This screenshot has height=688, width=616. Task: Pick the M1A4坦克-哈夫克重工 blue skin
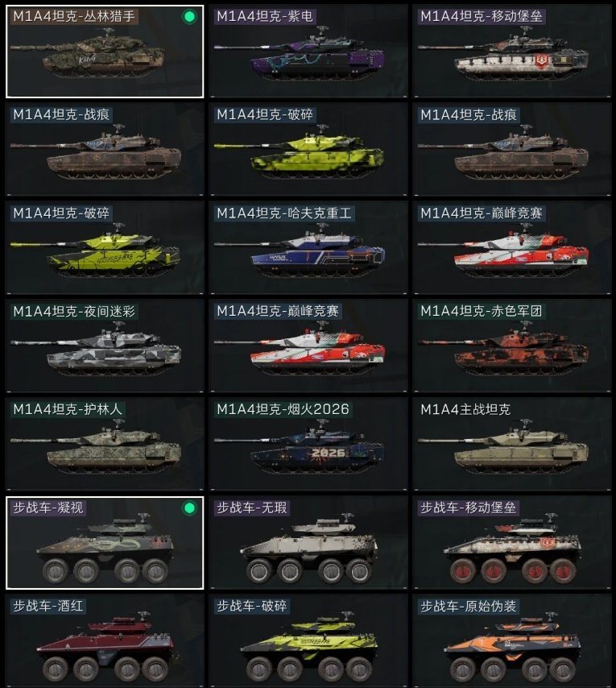[x=308, y=248]
